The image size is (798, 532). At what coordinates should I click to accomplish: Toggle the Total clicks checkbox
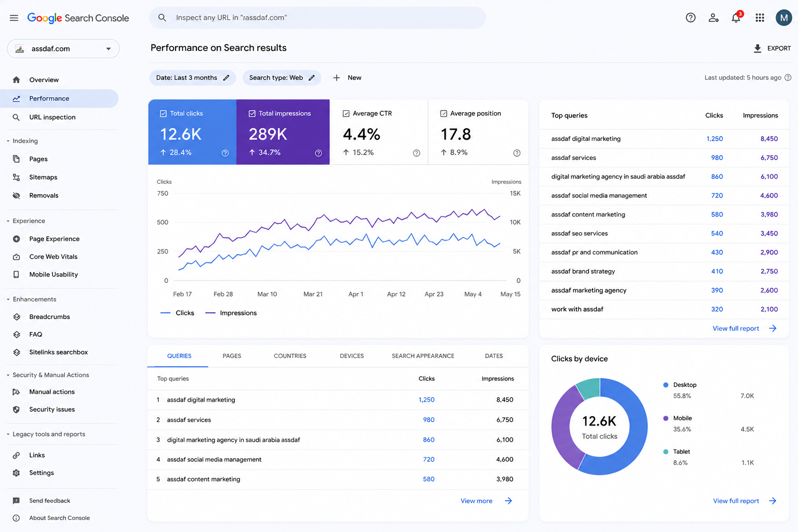(x=163, y=113)
